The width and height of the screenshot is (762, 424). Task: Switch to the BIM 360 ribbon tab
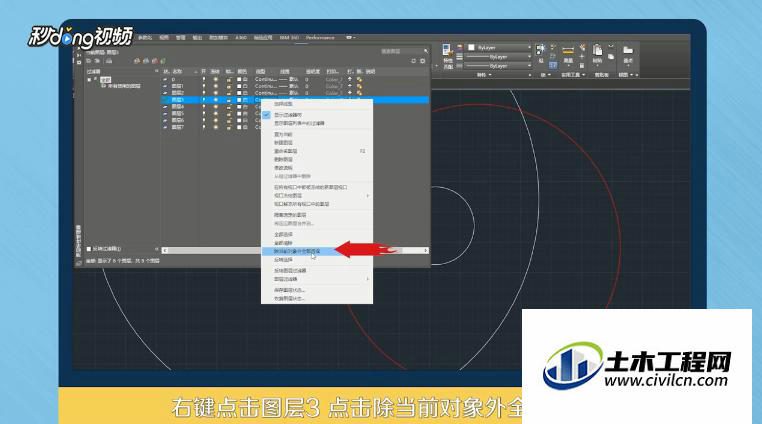[289, 37]
